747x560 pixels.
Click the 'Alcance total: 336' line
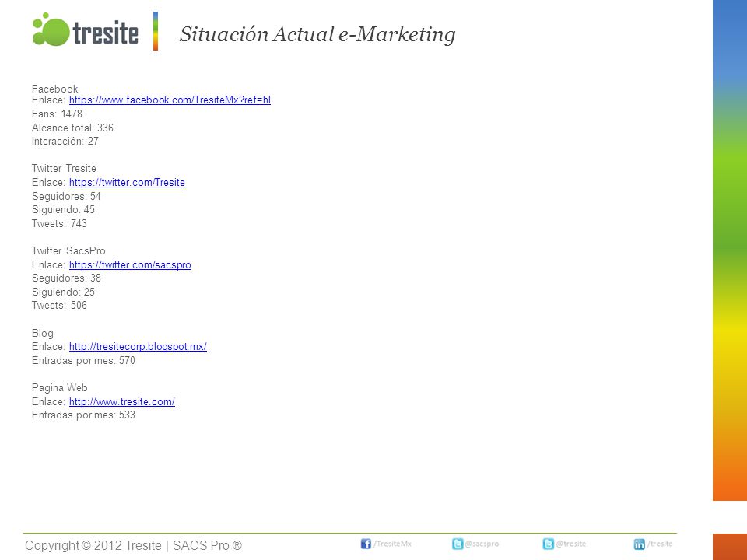pos(72,128)
